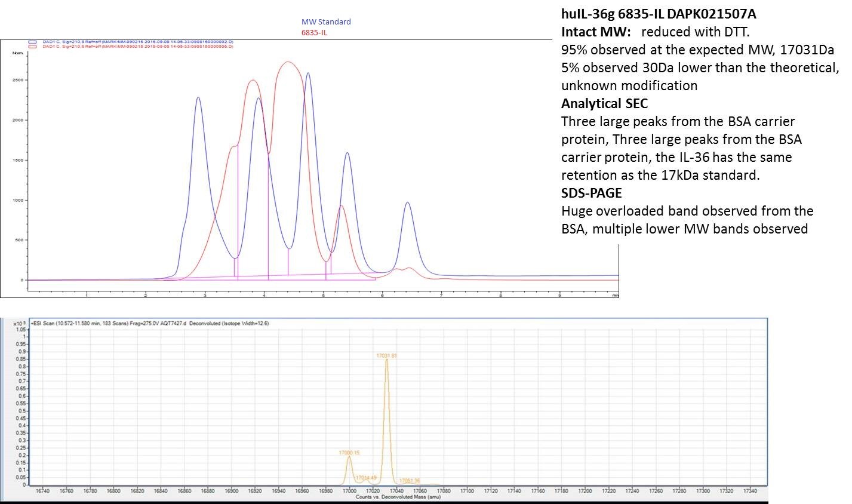This screenshot has height=504, width=852.
Task: Click the 'SDS-PAGE' heading
Action: pyautogui.click(x=592, y=193)
